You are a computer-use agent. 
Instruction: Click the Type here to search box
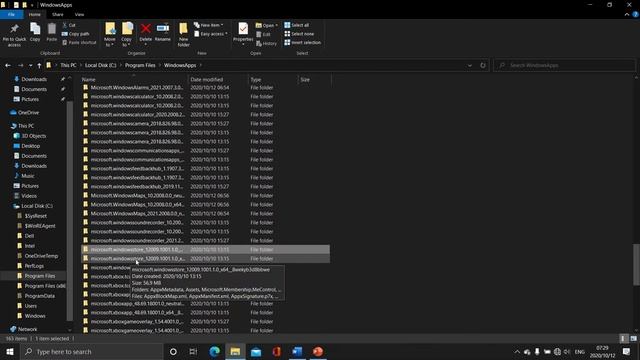coord(91,351)
